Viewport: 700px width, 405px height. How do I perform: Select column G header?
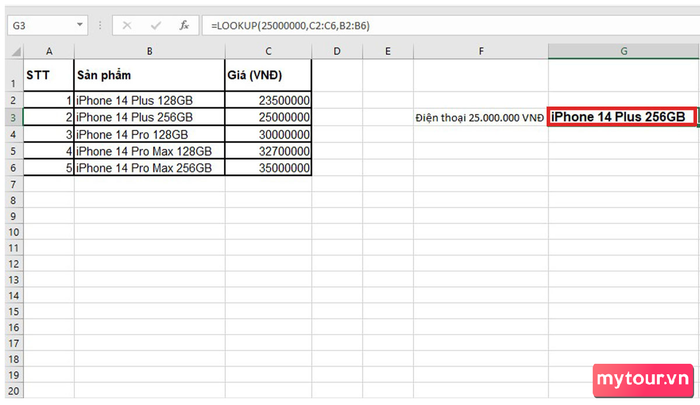[624, 51]
